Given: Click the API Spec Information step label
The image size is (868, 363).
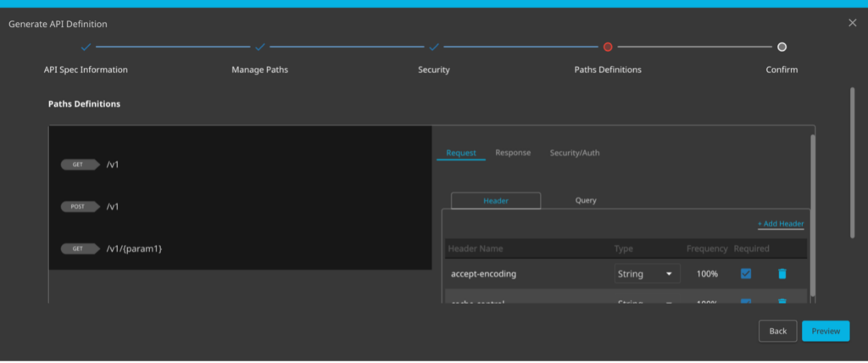Looking at the screenshot, I should 86,70.
